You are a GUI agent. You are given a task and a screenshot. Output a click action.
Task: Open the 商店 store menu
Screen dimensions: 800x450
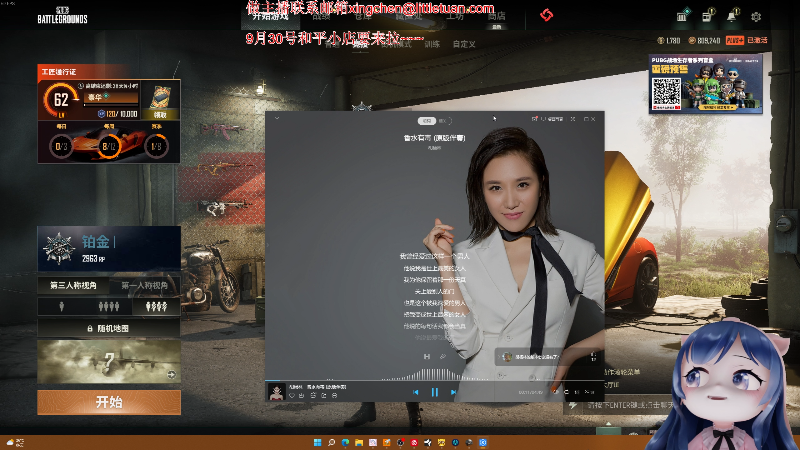click(x=496, y=16)
